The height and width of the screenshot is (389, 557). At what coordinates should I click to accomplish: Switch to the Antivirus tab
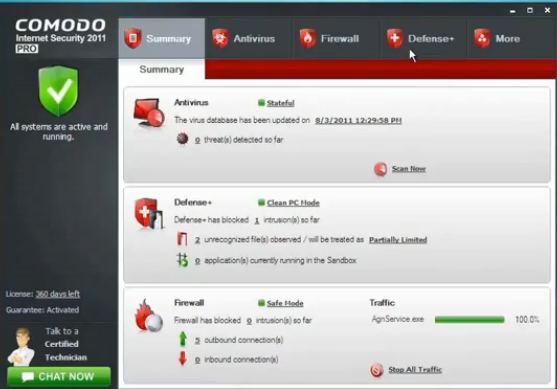coord(249,38)
